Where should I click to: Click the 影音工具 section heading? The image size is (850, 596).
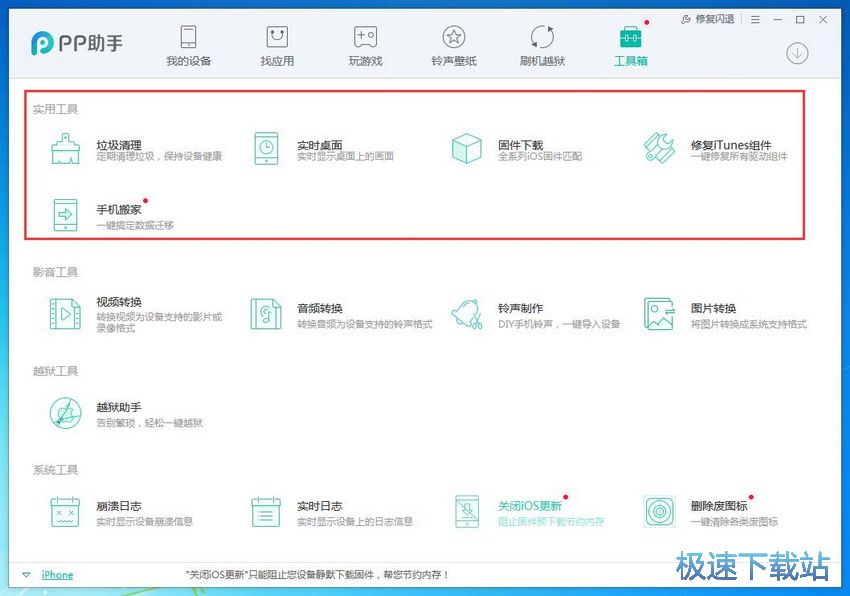55,272
